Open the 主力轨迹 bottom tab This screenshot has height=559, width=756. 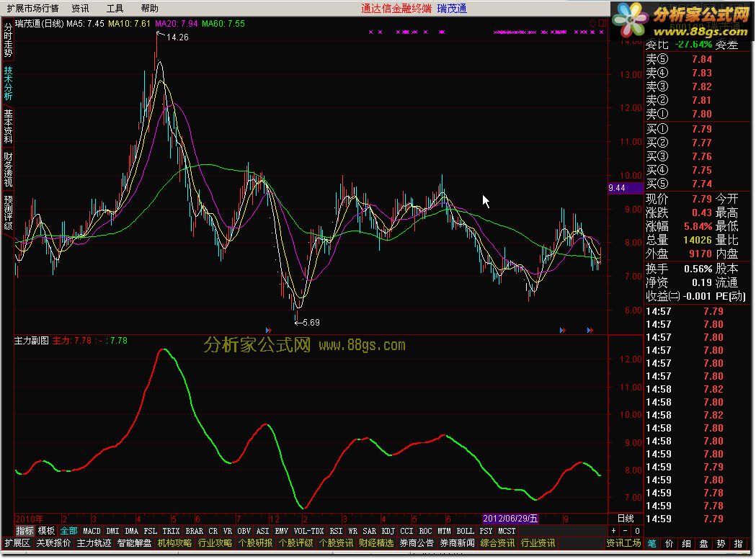tap(94, 544)
